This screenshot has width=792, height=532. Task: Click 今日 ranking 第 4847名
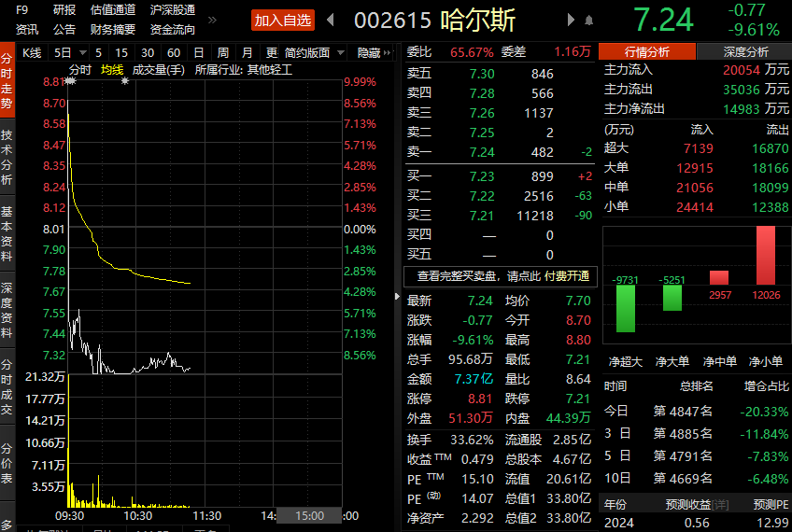[683, 412]
